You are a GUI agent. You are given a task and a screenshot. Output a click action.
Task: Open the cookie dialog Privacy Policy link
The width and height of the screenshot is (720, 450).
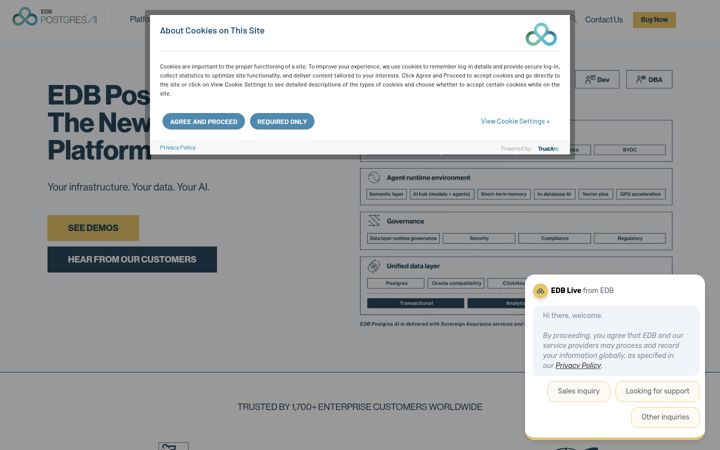click(178, 147)
